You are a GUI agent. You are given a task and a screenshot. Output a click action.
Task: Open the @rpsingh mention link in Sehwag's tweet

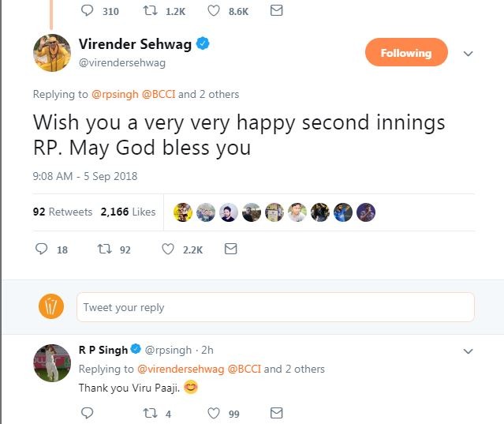pos(114,94)
